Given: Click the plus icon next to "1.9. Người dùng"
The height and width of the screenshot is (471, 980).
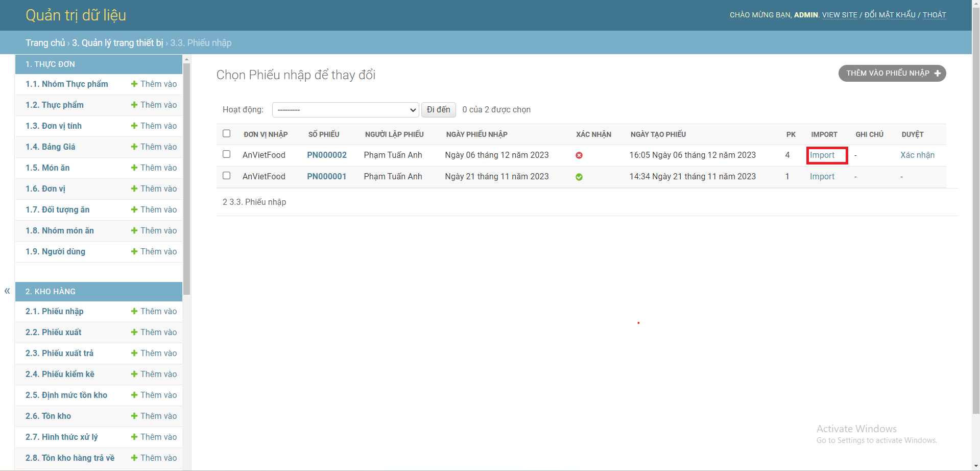Looking at the screenshot, I should 134,251.
